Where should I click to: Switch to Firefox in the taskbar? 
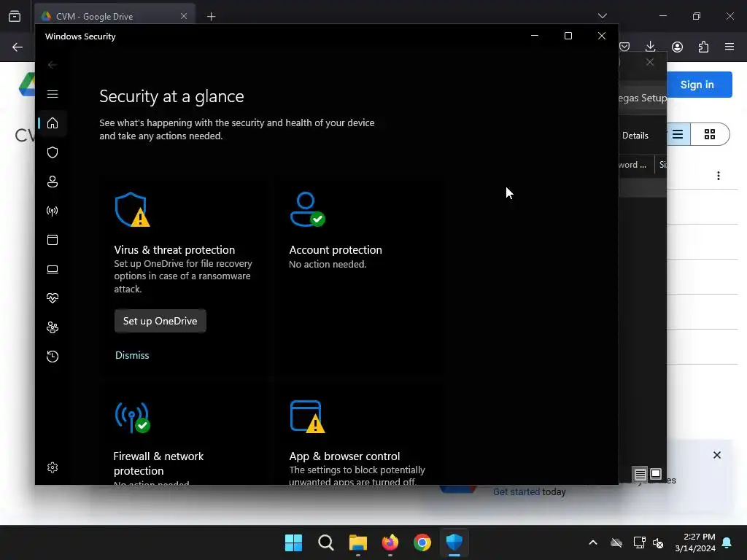(x=390, y=542)
